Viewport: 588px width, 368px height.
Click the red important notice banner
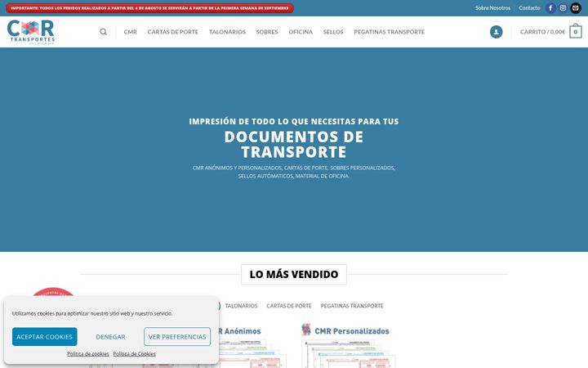point(149,8)
